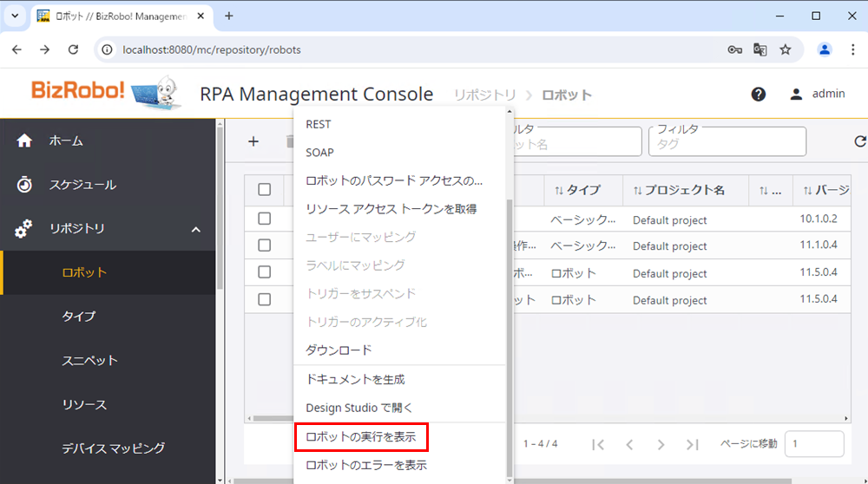
Task: Check the row with version 11.1.0.4
Action: tap(265, 245)
